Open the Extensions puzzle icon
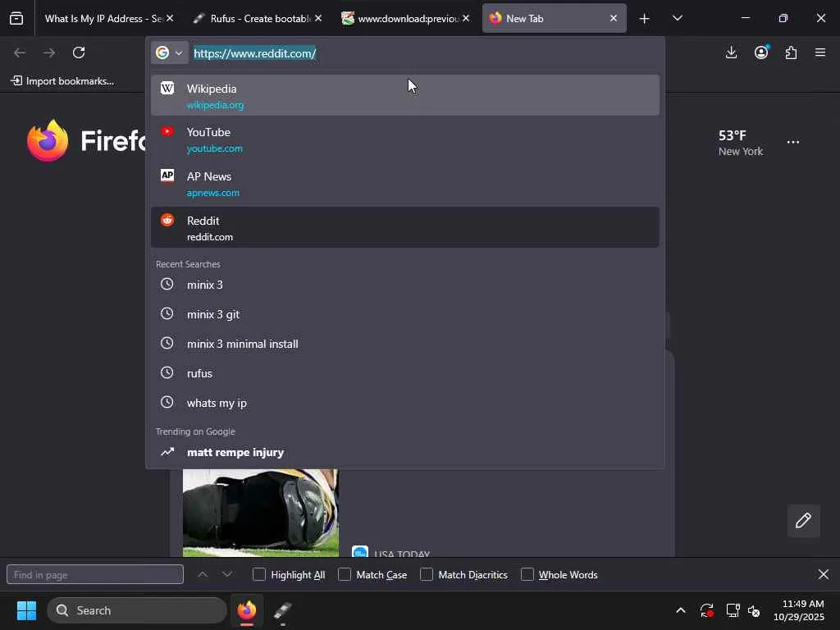Viewport: 840px width, 630px height. point(792,52)
